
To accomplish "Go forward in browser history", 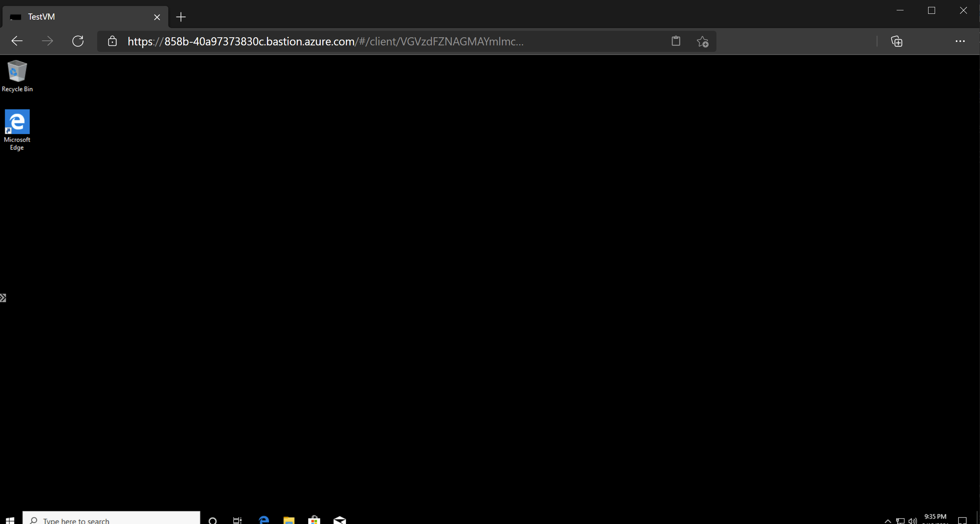I will point(47,41).
